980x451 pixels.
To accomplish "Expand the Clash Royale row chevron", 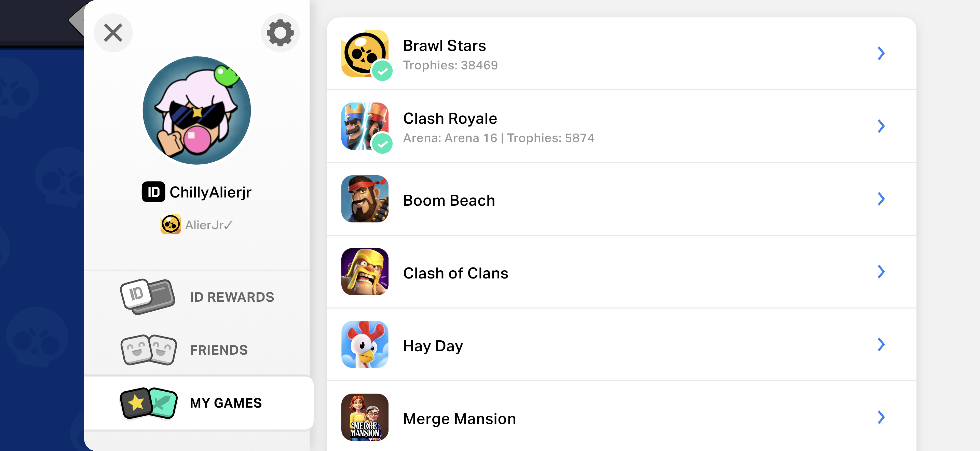I will (881, 126).
